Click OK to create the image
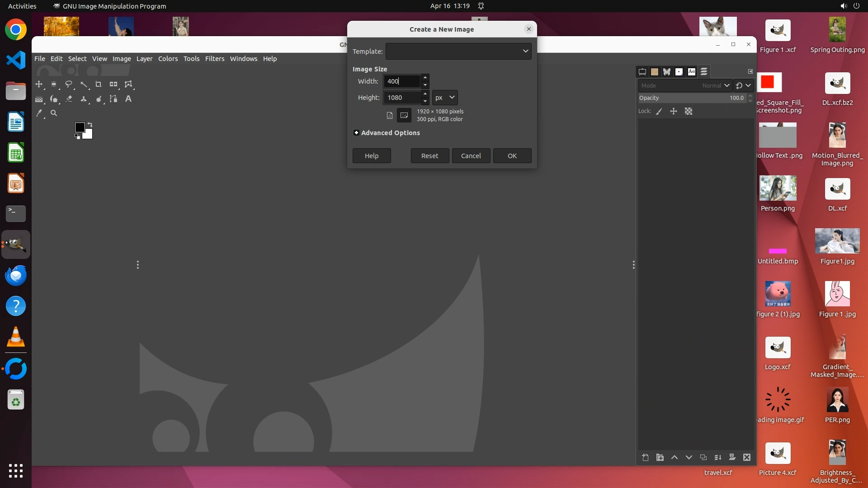This screenshot has height=488, width=868. click(x=512, y=156)
